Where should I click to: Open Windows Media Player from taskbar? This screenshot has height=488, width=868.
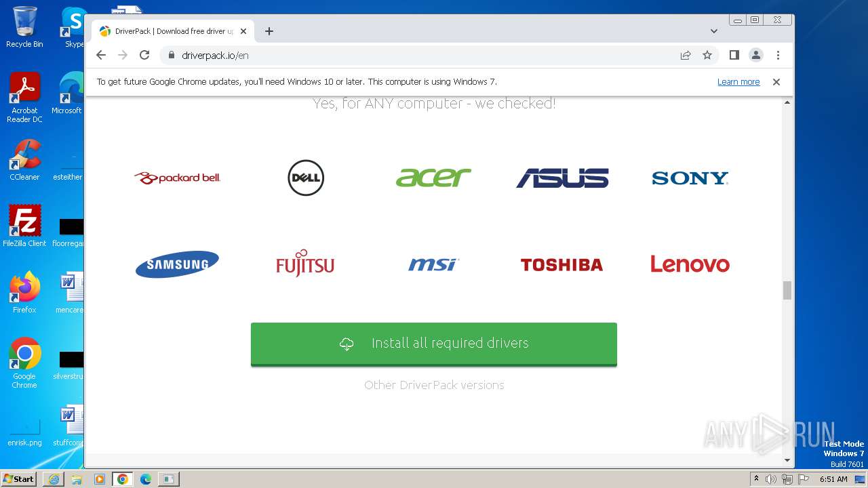[x=100, y=479]
